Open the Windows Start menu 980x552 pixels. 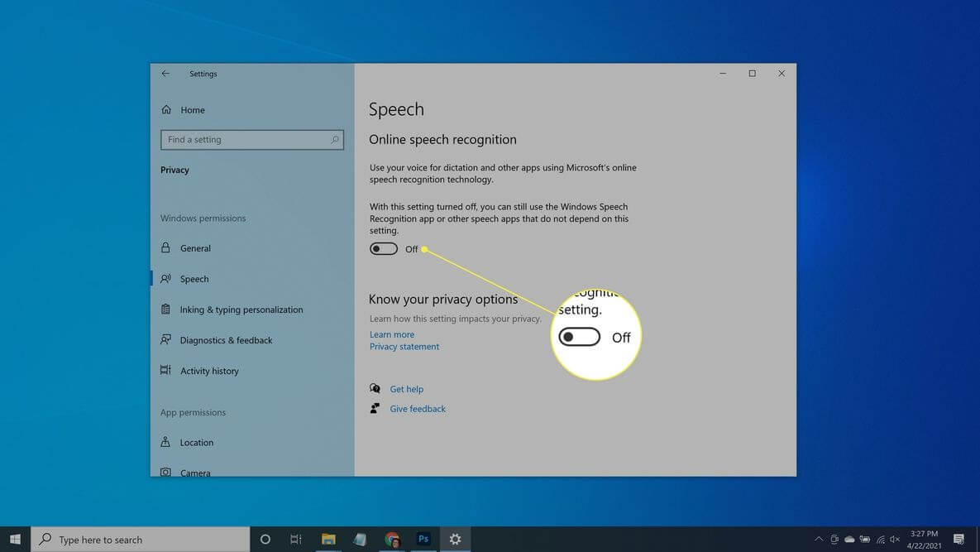15,539
